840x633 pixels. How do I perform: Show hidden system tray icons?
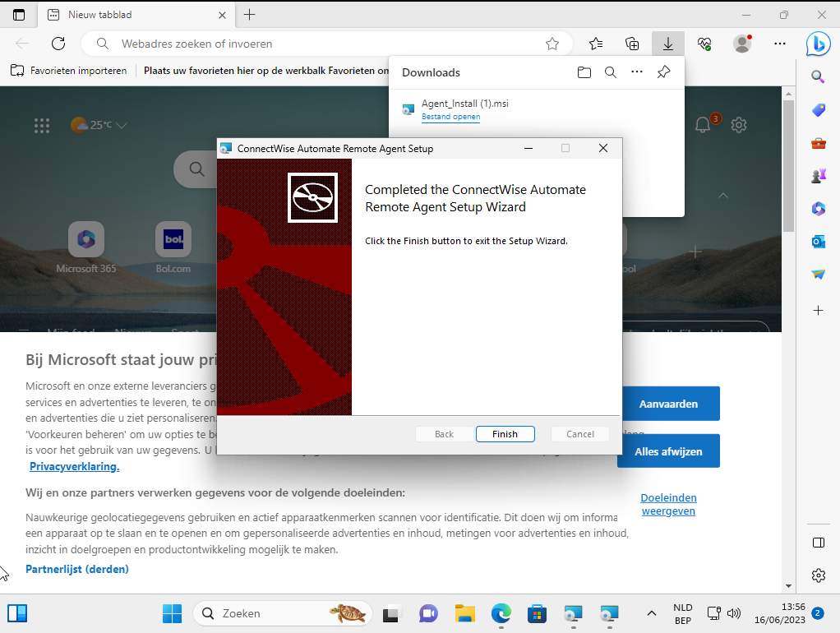[652, 613]
